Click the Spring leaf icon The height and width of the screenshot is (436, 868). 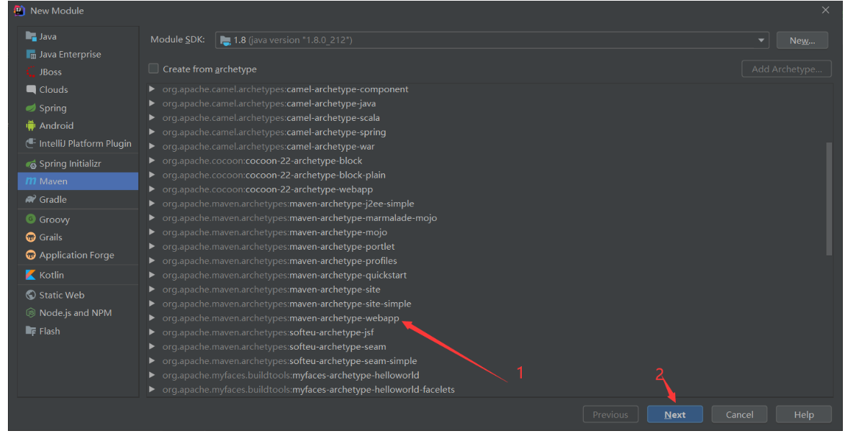(x=31, y=108)
